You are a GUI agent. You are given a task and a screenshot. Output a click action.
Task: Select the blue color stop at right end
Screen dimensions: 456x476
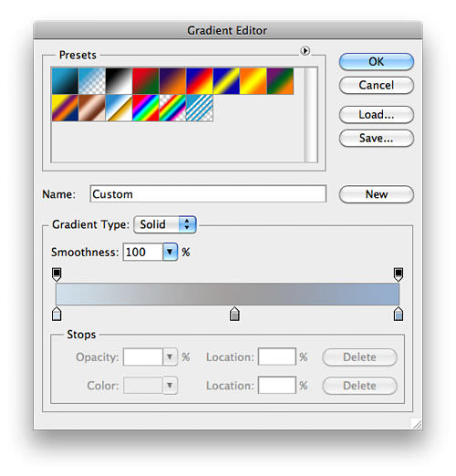[x=399, y=314]
